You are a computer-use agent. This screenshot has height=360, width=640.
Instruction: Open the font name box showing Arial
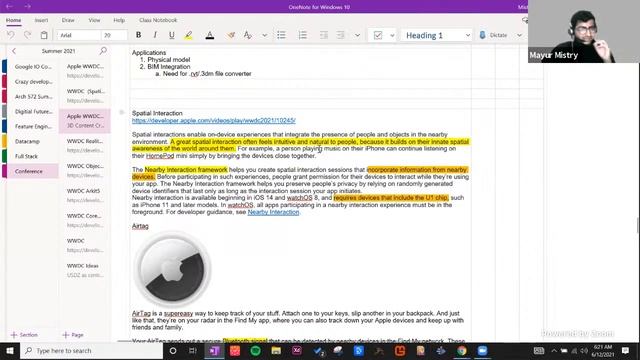[x=78, y=35]
